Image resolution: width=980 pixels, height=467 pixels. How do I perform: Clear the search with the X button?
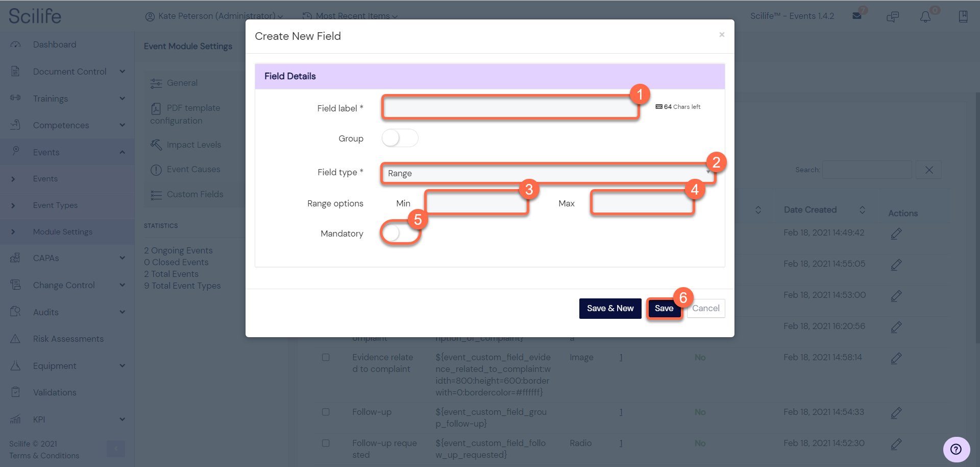929,170
